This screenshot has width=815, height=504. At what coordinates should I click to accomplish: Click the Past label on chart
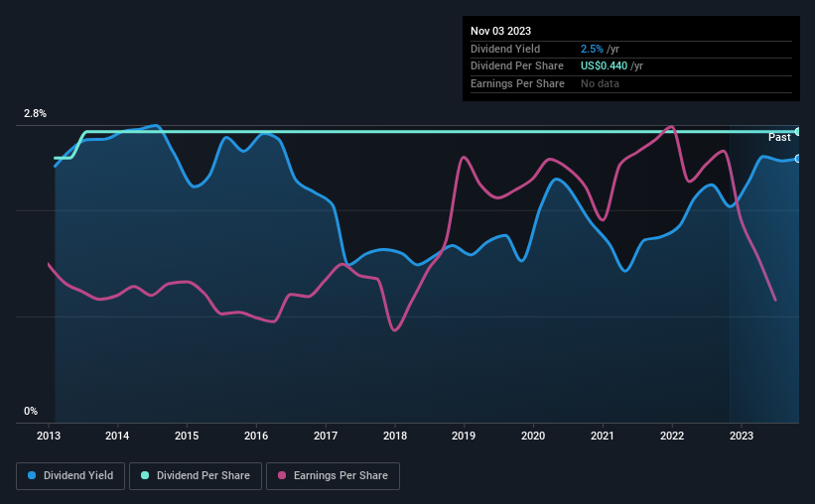pyautogui.click(x=779, y=137)
